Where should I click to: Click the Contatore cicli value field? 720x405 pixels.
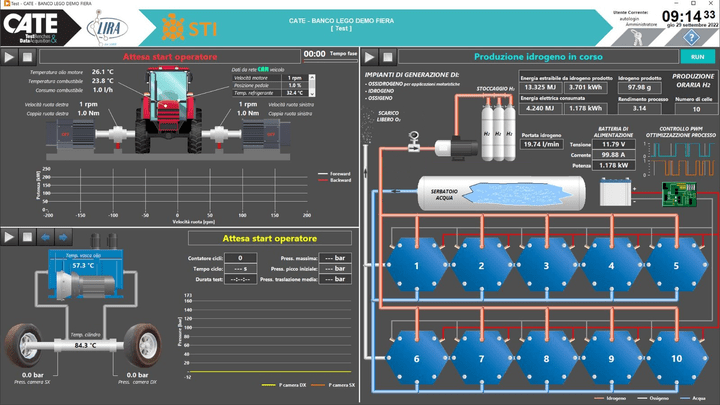coord(239,258)
